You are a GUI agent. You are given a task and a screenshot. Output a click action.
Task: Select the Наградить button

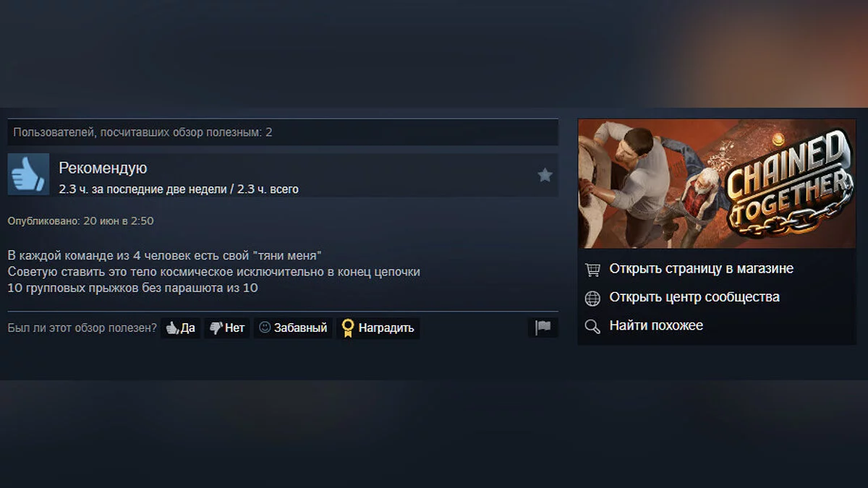(378, 328)
